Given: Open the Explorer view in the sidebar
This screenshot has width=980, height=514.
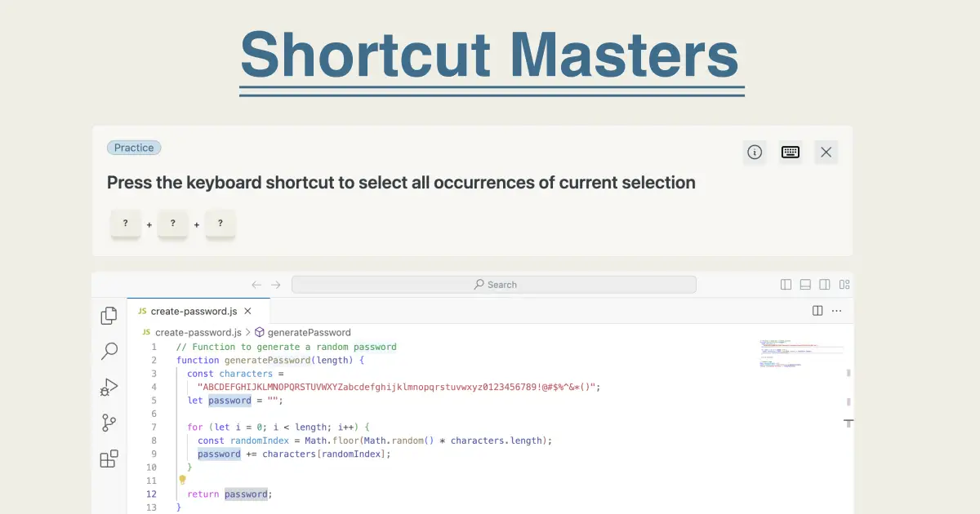Looking at the screenshot, I should point(109,315).
